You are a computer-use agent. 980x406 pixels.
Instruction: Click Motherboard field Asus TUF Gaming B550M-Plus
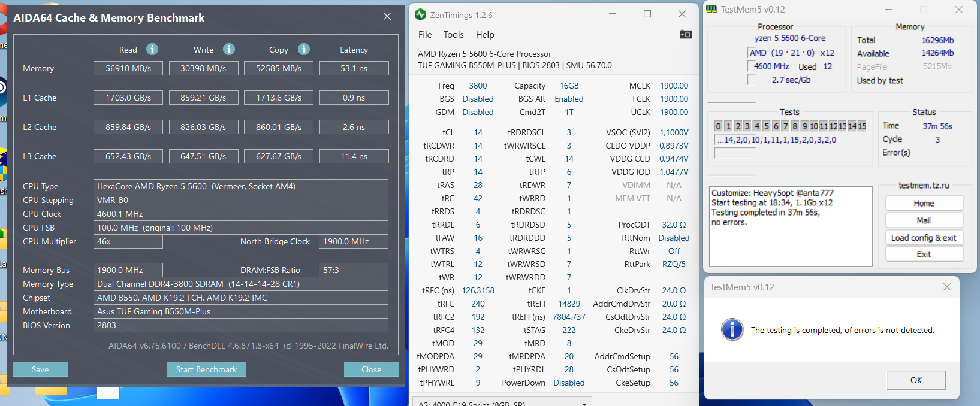[241, 311]
